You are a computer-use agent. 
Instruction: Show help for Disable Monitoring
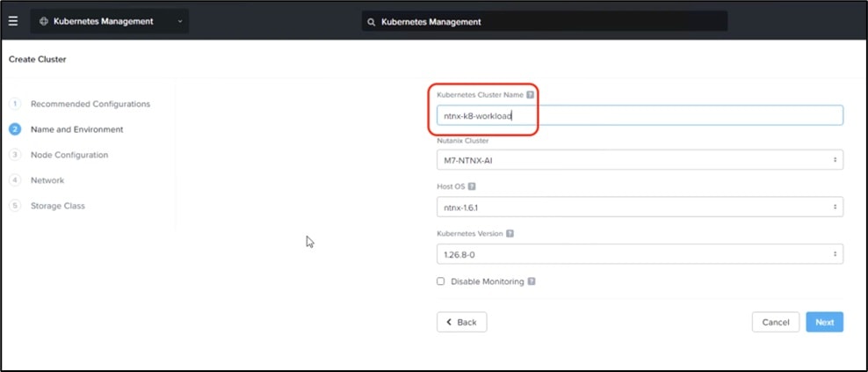[x=532, y=281]
